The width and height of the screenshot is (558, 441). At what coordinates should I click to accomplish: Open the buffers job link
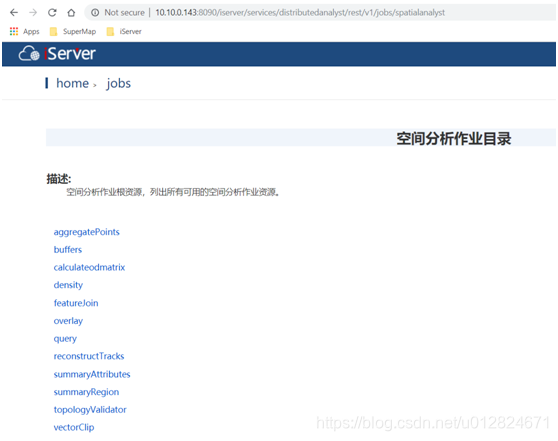pyautogui.click(x=68, y=250)
